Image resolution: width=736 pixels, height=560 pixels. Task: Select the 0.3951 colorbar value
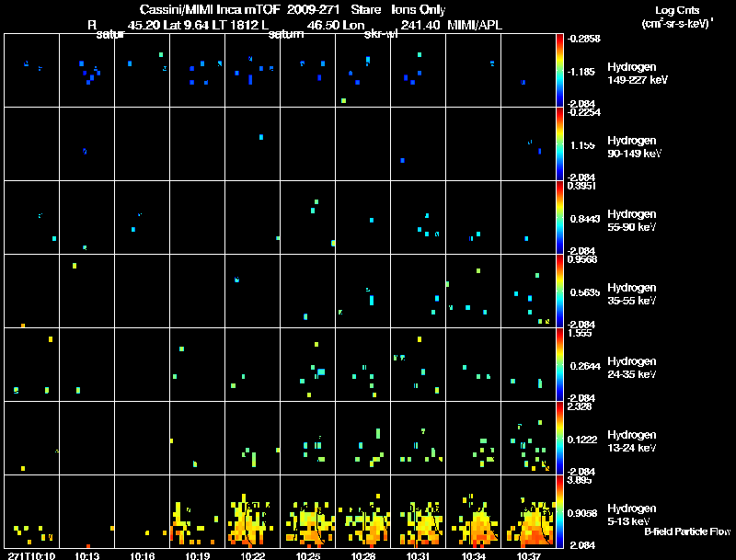pyautogui.click(x=581, y=186)
